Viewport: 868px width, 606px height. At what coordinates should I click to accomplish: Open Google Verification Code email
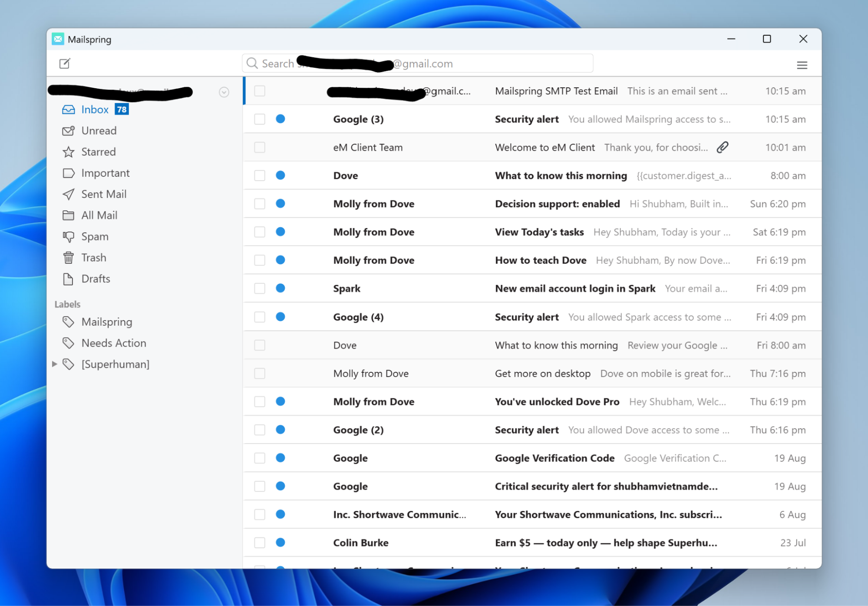pos(532,458)
